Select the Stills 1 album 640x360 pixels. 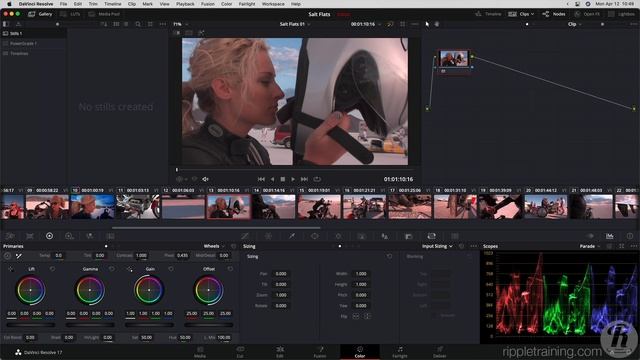pyautogui.click(x=33, y=33)
